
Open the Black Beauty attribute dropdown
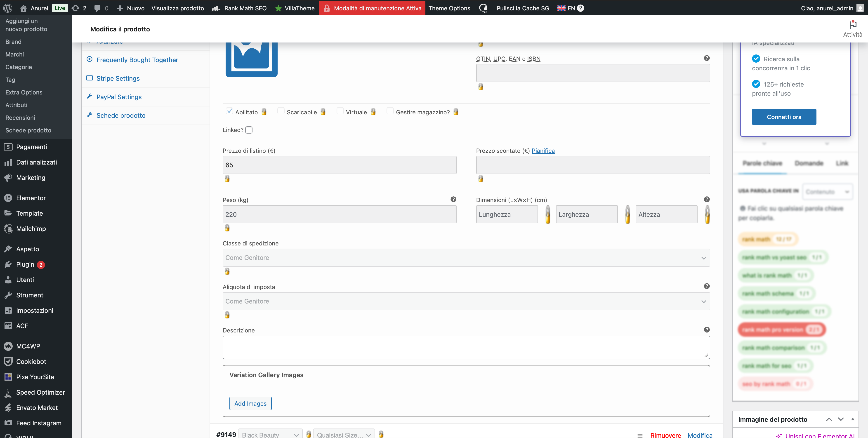(x=270, y=435)
